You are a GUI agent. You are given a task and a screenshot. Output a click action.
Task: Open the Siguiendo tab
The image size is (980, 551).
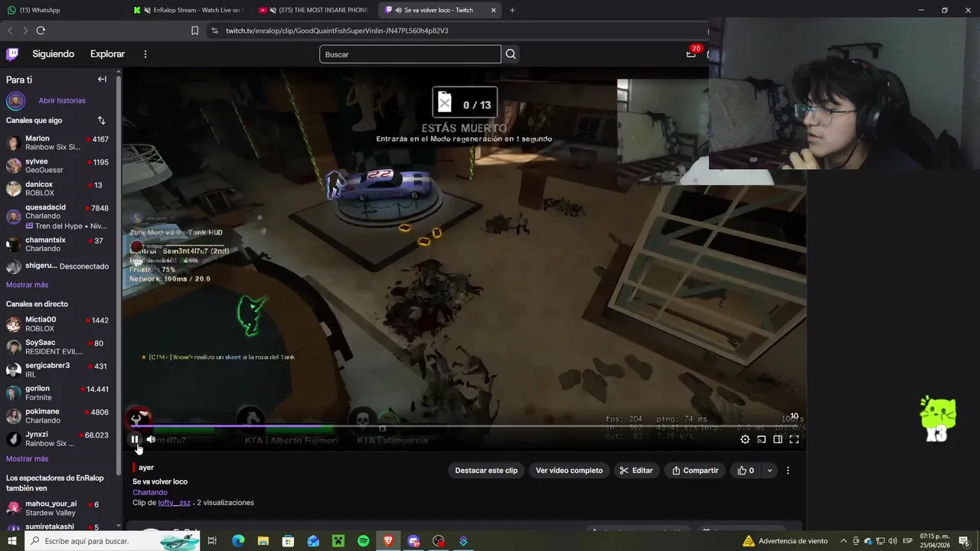click(x=53, y=54)
